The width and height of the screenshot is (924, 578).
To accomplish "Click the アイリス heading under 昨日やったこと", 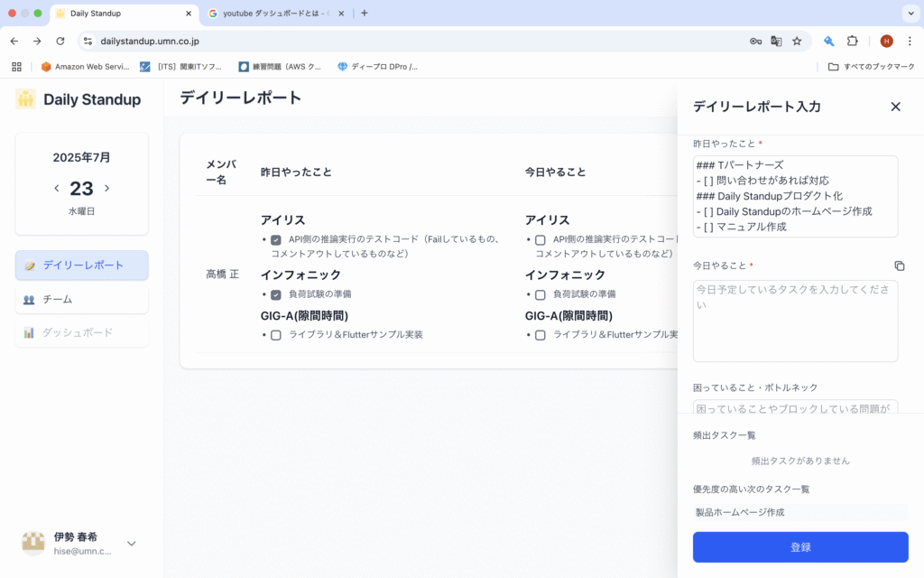I will point(282,220).
